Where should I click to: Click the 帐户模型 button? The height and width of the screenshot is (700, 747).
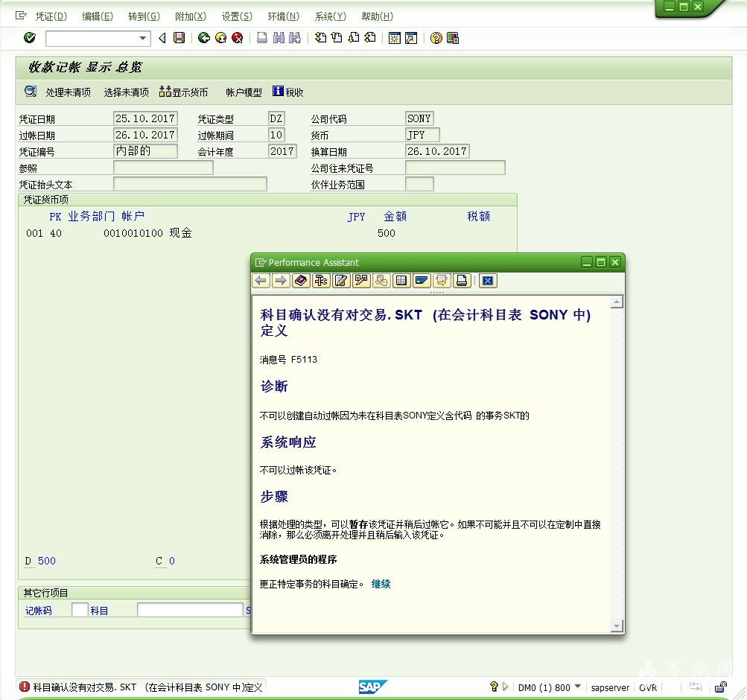coord(244,92)
